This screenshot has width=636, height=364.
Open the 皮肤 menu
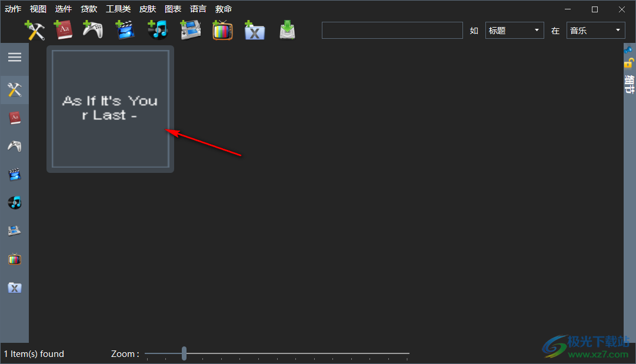148,9
